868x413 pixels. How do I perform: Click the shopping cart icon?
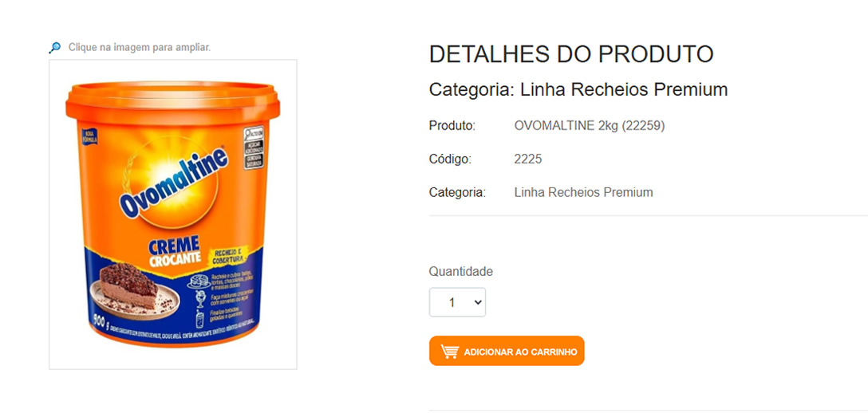coord(449,352)
